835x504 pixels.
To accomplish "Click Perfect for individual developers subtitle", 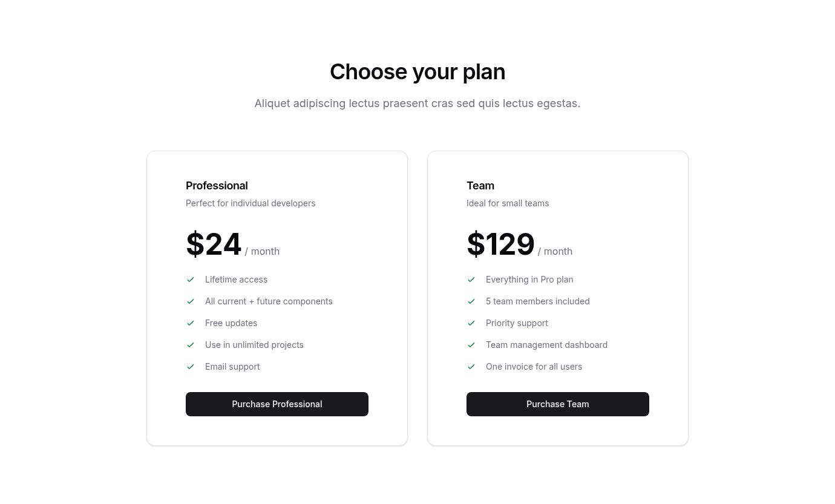I will (x=250, y=203).
